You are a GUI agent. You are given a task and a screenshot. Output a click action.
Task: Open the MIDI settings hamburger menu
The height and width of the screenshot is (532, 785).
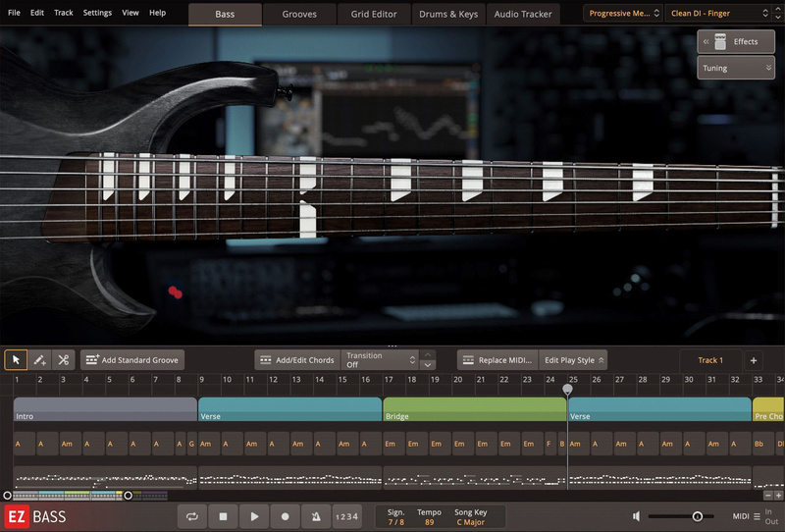coord(757,516)
